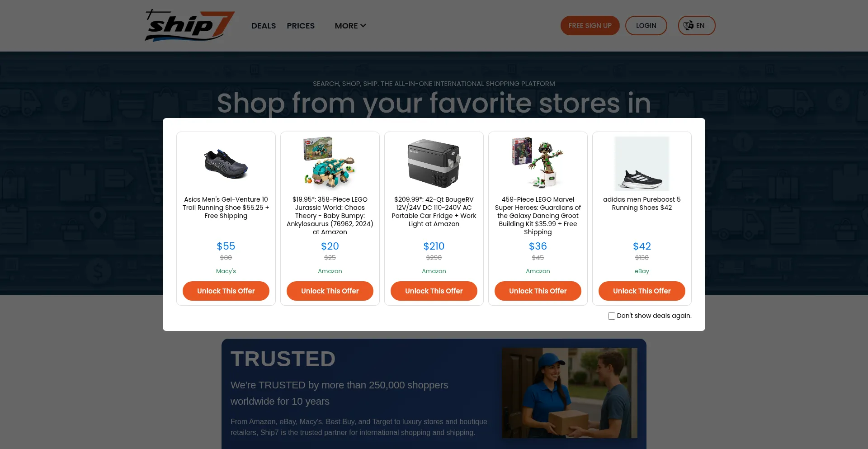This screenshot has width=868, height=449.
Task: Click the eBay store link
Action: tap(642, 271)
